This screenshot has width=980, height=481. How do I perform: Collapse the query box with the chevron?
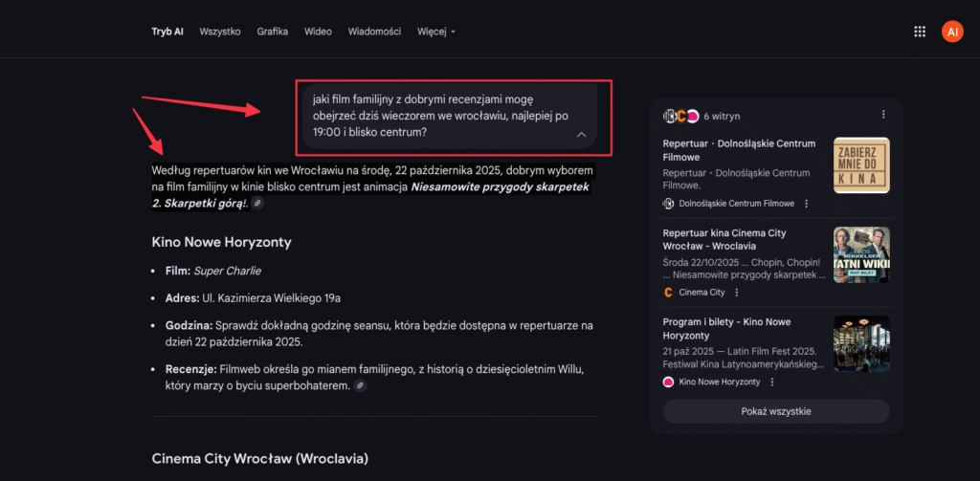point(581,134)
